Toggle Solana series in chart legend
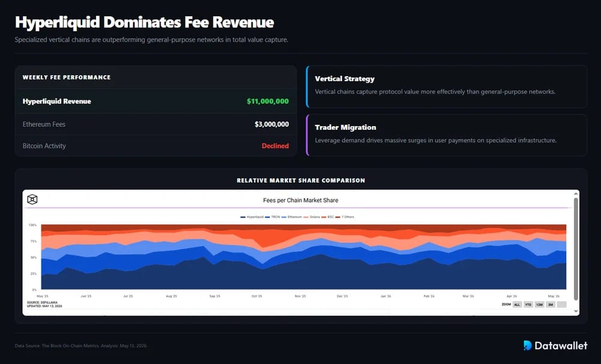601x364 pixels. click(x=311, y=217)
